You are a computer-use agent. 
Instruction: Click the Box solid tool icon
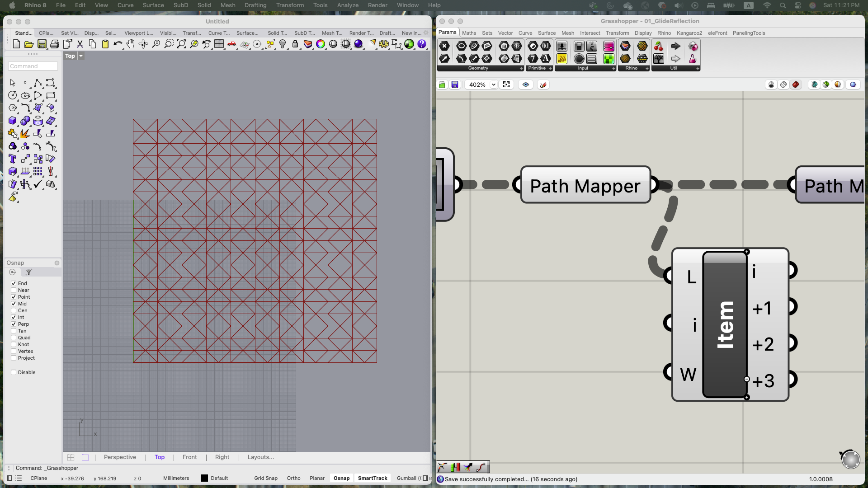[13, 121]
